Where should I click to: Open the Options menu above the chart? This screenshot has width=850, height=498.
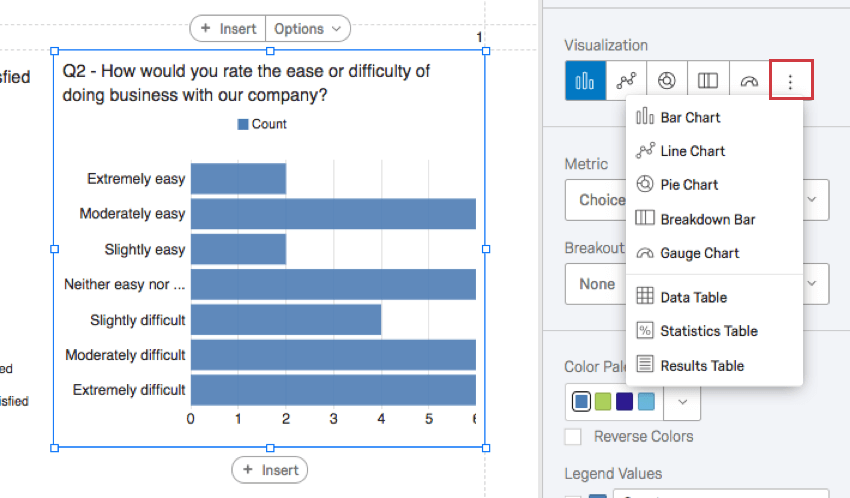(308, 29)
